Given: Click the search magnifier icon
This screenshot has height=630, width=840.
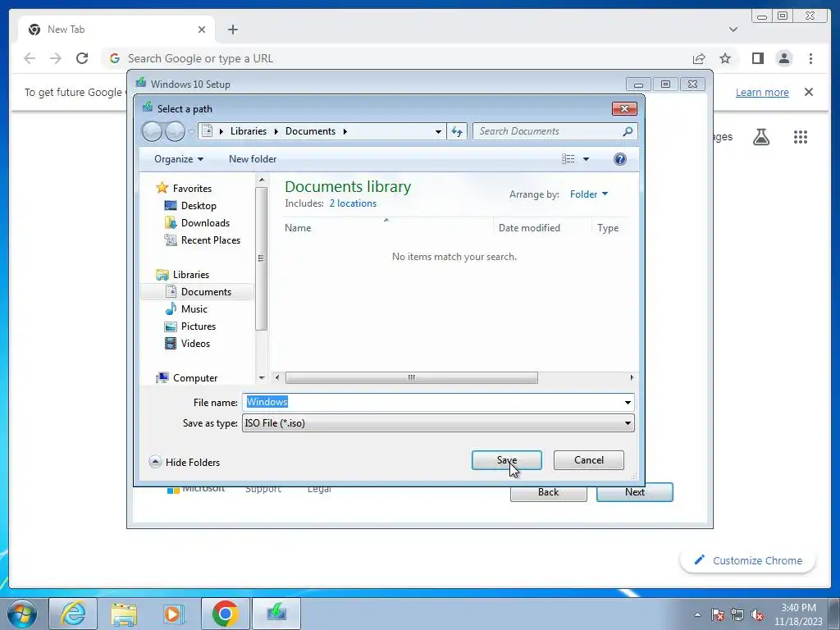Looking at the screenshot, I should pyautogui.click(x=628, y=131).
